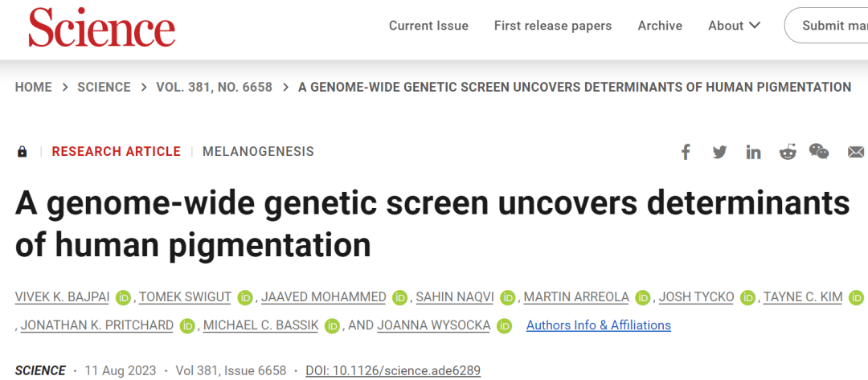Image resolution: width=868 pixels, height=380 pixels.
Task: Open the Archive menu item
Action: click(x=660, y=26)
